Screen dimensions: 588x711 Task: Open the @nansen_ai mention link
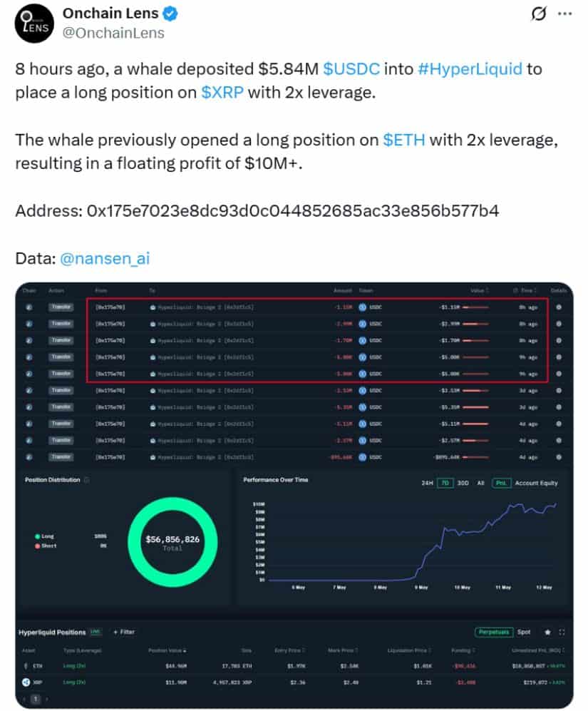pyautogui.click(x=105, y=258)
